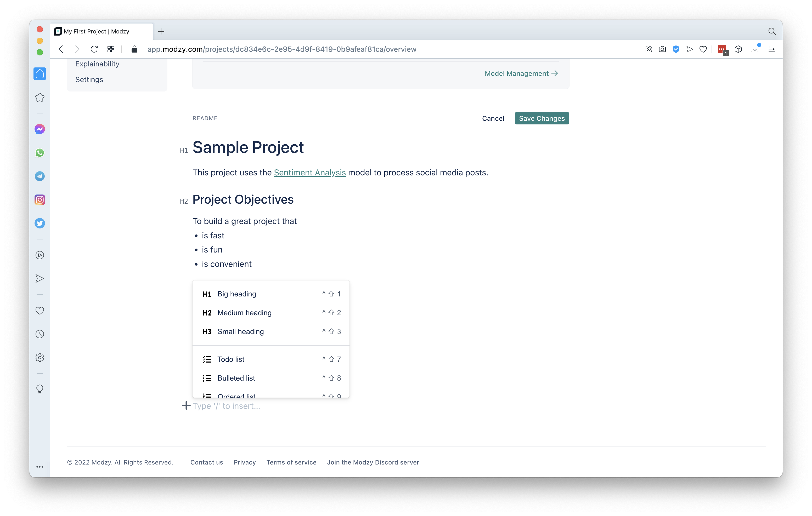Click Save Changes button
This screenshot has height=516, width=812.
(542, 118)
